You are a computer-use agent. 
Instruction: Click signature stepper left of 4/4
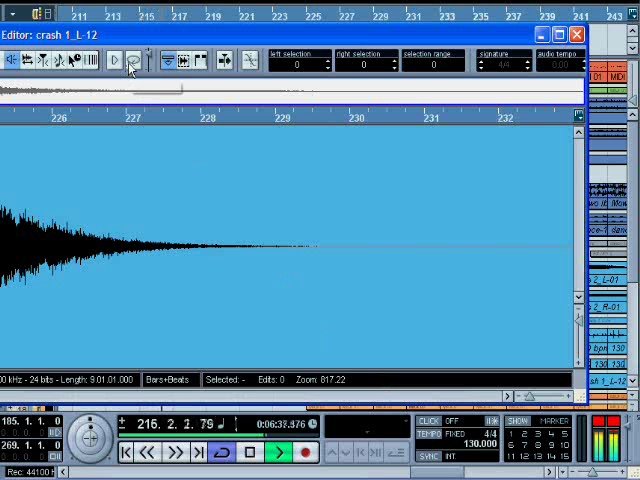(x=481, y=65)
